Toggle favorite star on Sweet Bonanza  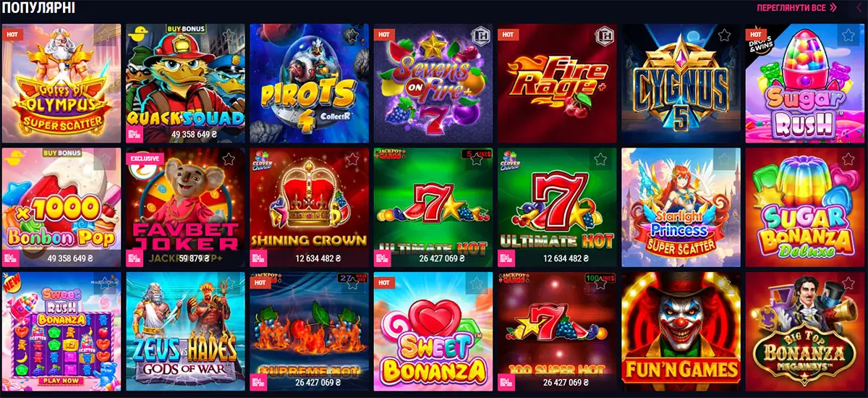tap(476, 284)
